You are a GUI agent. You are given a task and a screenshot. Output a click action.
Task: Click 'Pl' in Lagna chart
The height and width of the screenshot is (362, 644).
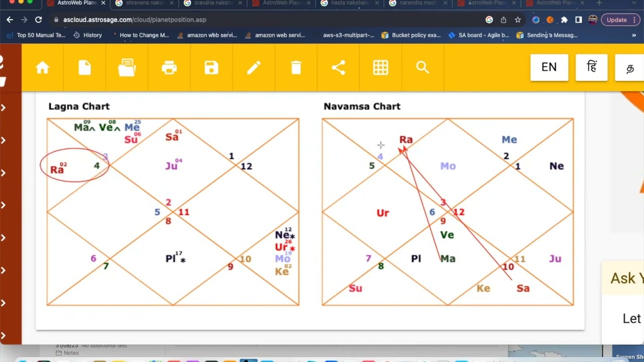tap(171, 258)
